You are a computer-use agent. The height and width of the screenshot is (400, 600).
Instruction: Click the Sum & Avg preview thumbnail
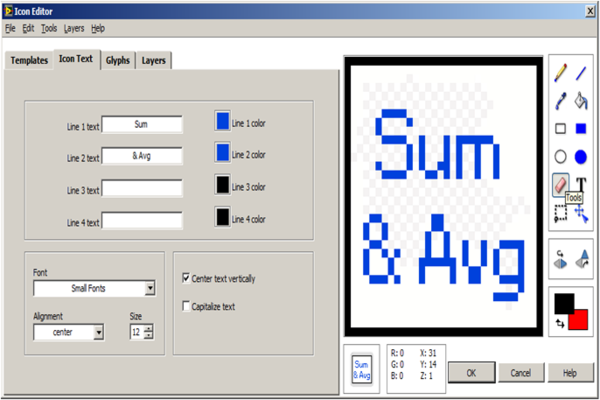click(362, 369)
